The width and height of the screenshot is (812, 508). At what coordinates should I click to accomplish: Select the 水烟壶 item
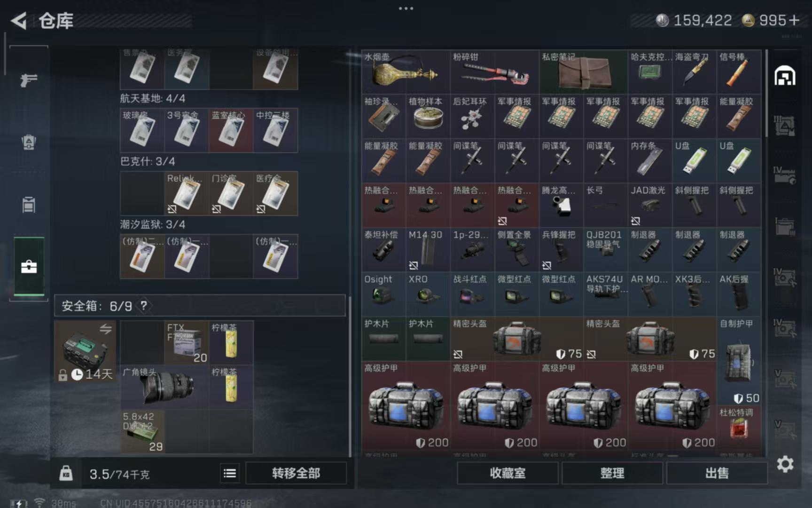point(406,71)
